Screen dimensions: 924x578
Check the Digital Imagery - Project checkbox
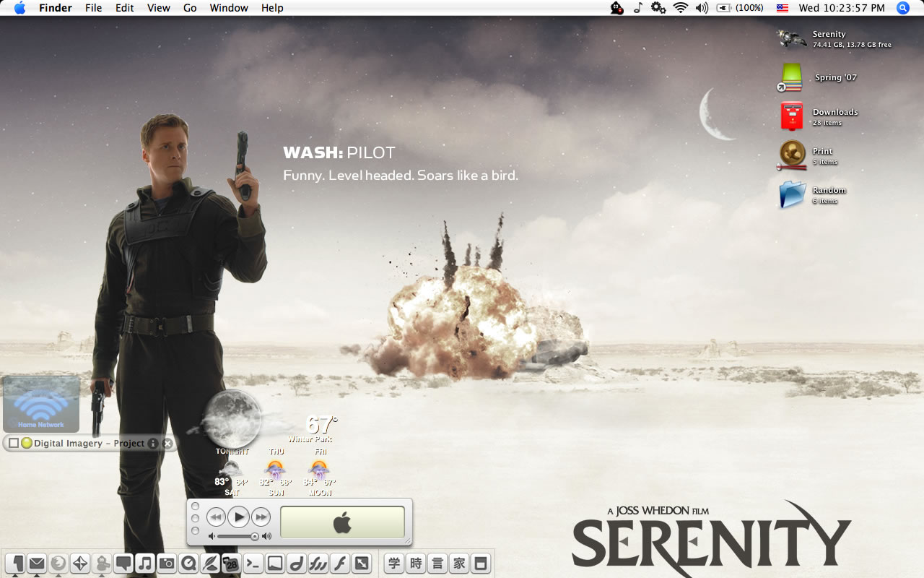click(14, 443)
